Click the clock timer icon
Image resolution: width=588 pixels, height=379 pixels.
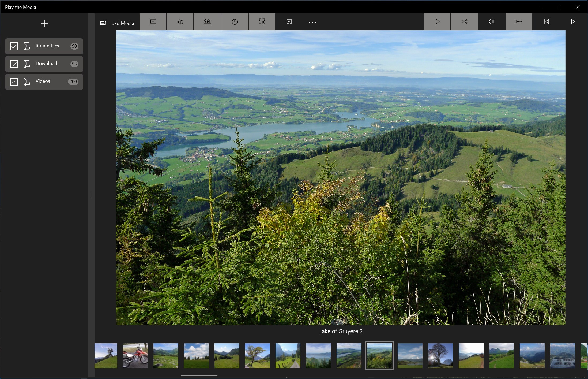235,22
